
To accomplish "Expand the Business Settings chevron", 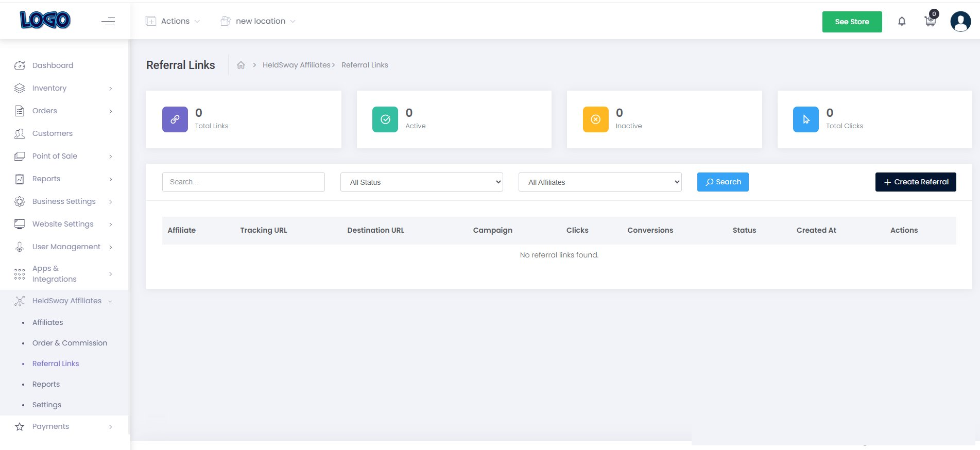I will 111,202.
